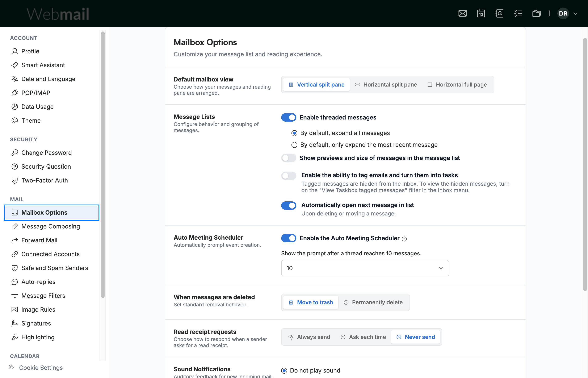This screenshot has width=588, height=378.
Task: Open the thread message count dropdown
Action: (x=365, y=268)
